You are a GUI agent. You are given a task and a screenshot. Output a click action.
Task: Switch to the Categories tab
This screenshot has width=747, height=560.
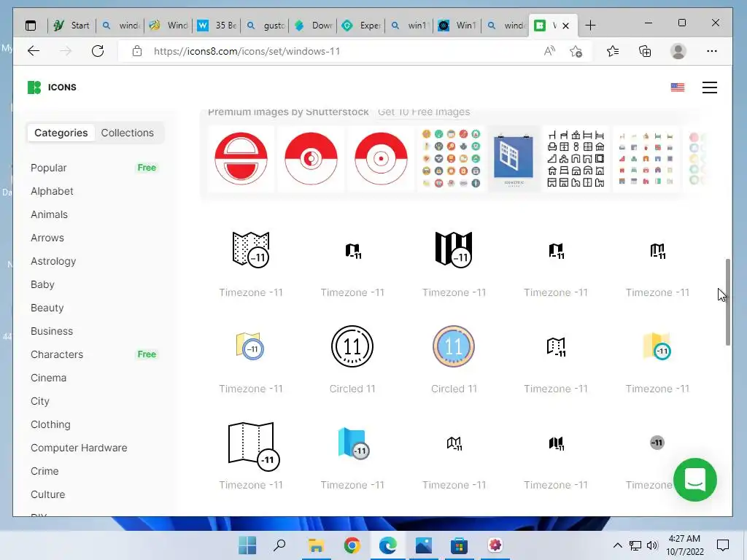pyautogui.click(x=61, y=133)
